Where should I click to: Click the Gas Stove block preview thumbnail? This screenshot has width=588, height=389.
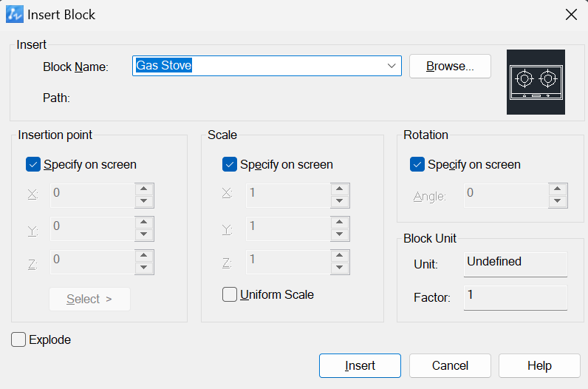(536, 82)
